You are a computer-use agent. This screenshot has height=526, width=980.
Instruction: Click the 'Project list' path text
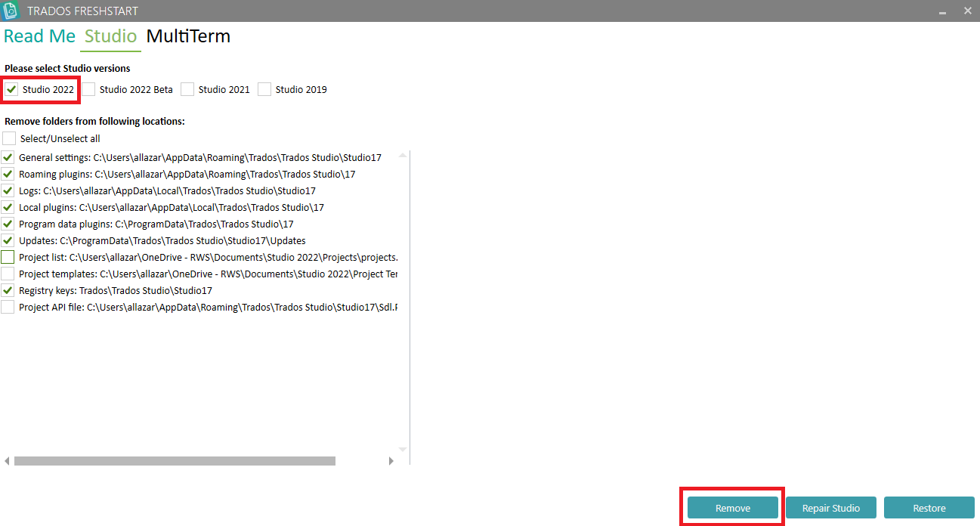pos(209,258)
